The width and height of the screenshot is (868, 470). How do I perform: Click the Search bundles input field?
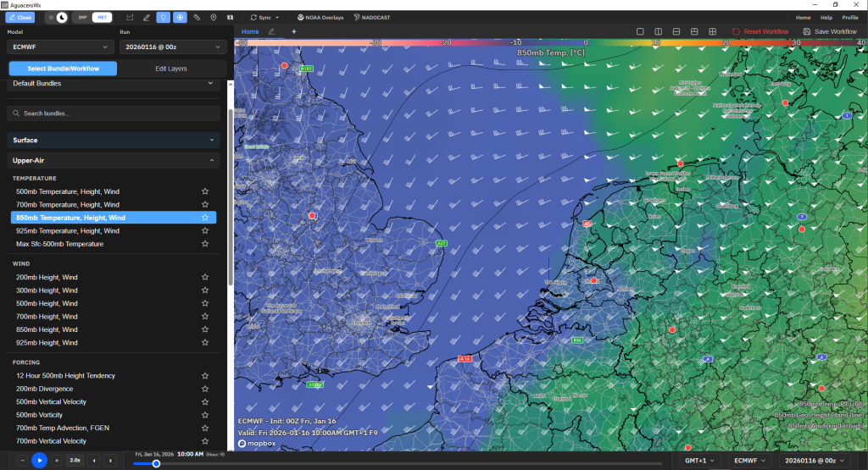(114, 113)
